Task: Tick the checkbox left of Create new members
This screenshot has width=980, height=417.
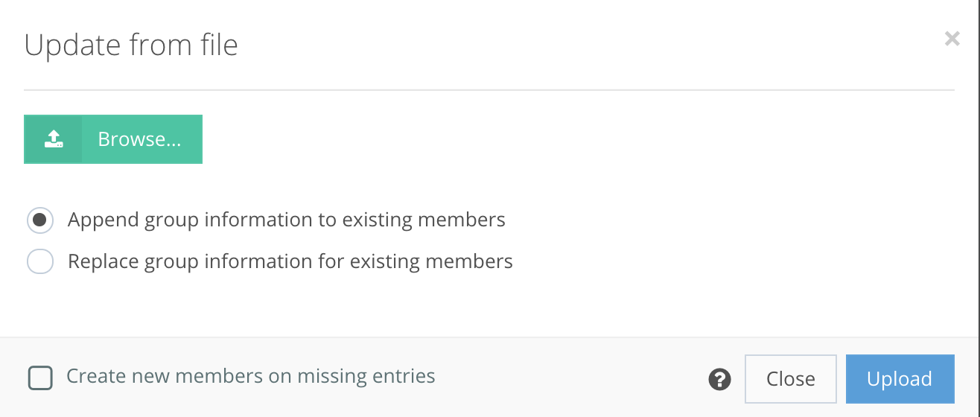Action: click(40, 378)
